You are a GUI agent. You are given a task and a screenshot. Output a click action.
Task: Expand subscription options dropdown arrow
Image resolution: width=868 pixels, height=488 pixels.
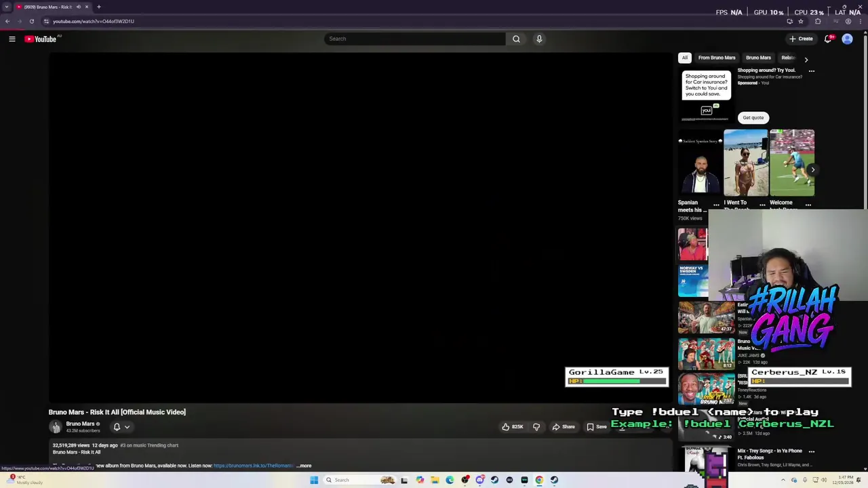(127, 427)
